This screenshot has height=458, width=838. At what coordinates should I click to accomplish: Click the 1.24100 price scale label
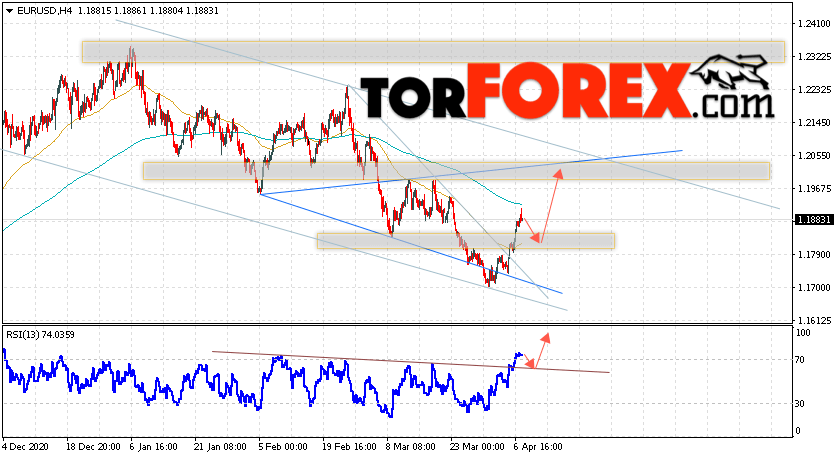pyautogui.click(x=814, y=24)
